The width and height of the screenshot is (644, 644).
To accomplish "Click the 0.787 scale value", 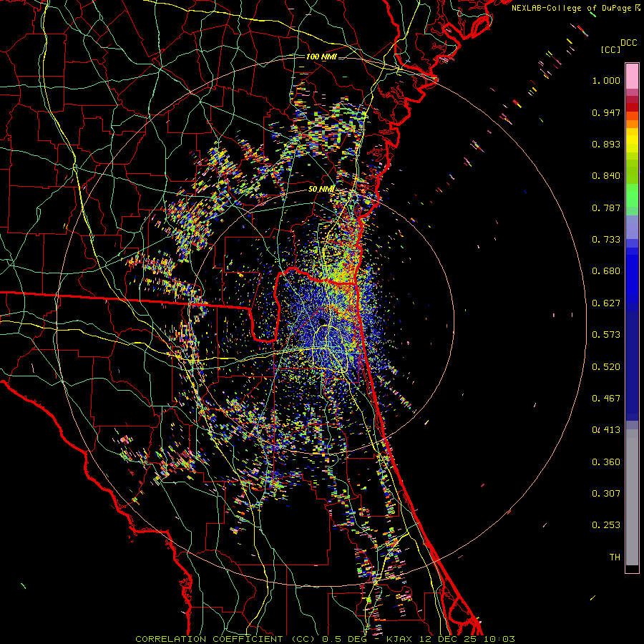I will [606, 208].
